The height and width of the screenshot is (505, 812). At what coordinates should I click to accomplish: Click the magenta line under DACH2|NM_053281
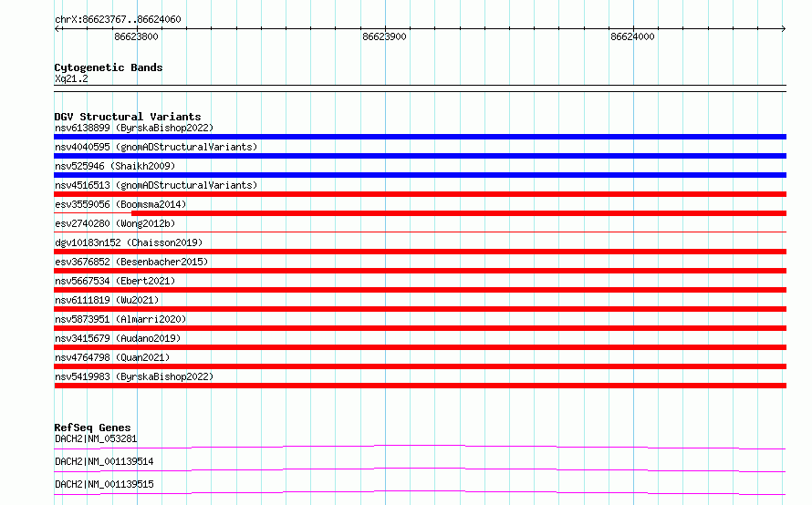click(420, 447)
